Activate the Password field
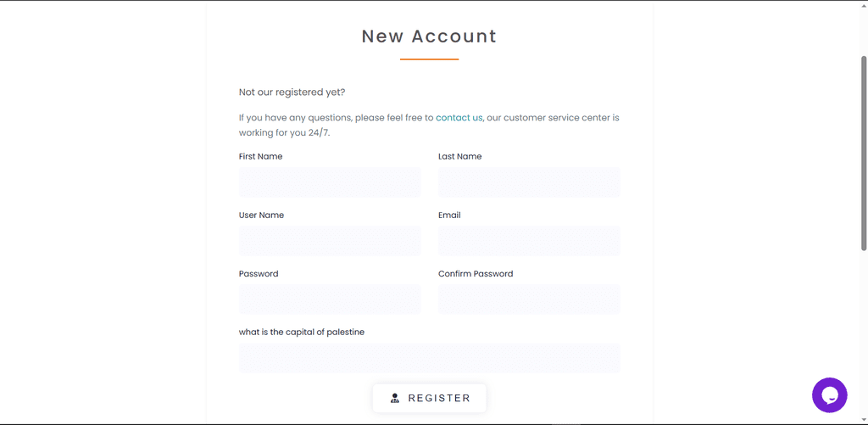 (x=330, y=299)
